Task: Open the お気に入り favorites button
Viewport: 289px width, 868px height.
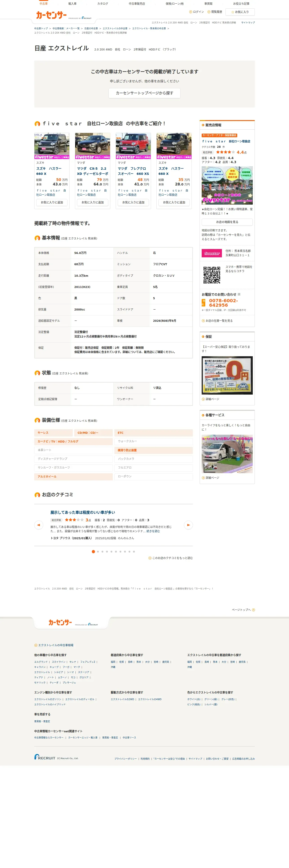Action: 240,12
